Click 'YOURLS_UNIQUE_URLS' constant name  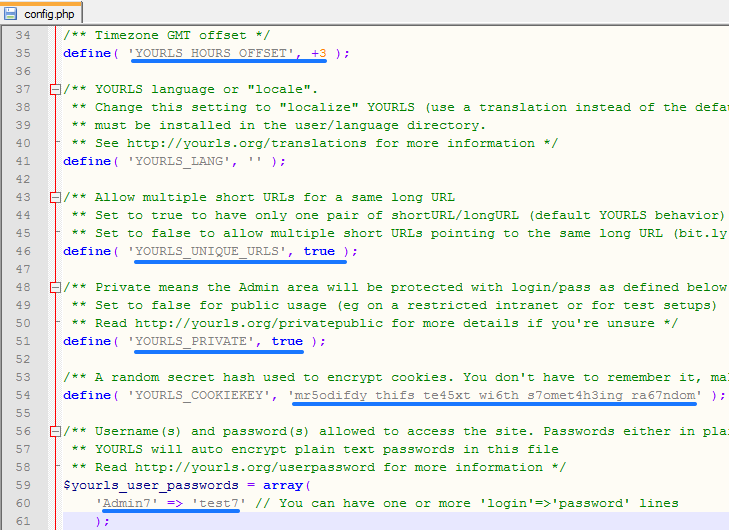point(207,252)
